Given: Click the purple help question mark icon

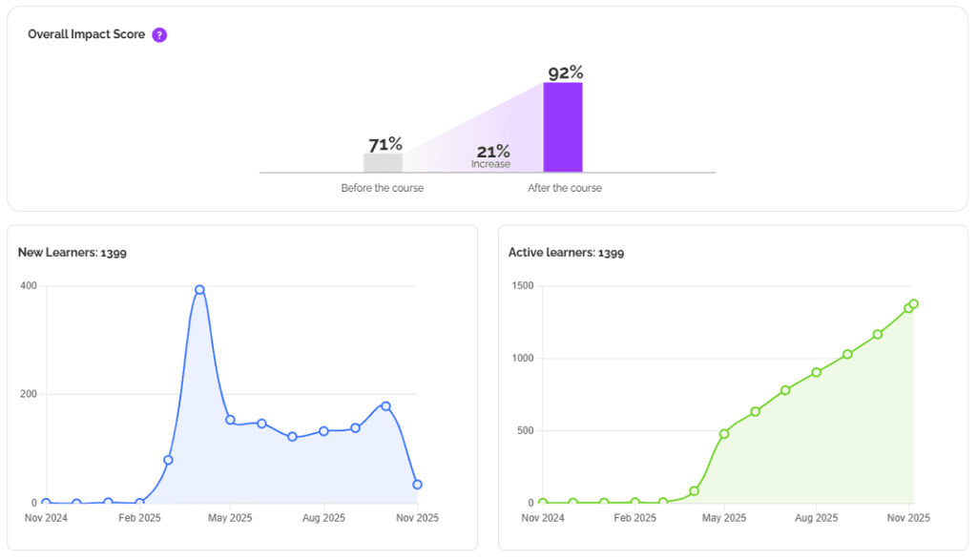Looking at the screenshot, I should coord(159,35).
